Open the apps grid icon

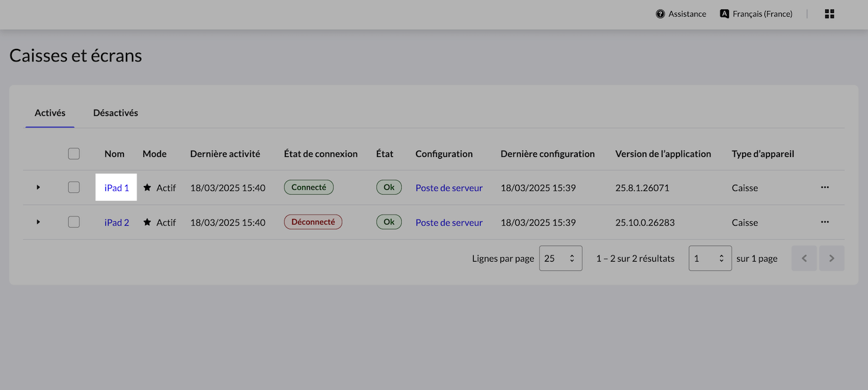click(830, 14)
